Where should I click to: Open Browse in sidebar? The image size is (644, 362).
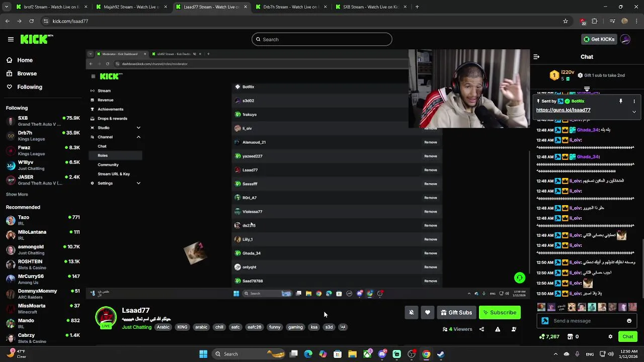pyautogui.click(x=21, y=73)
